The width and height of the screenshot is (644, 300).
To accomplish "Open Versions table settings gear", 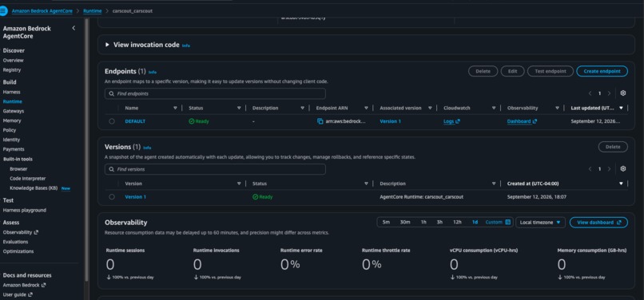I will pyautogui.click(x=623, y=168).
